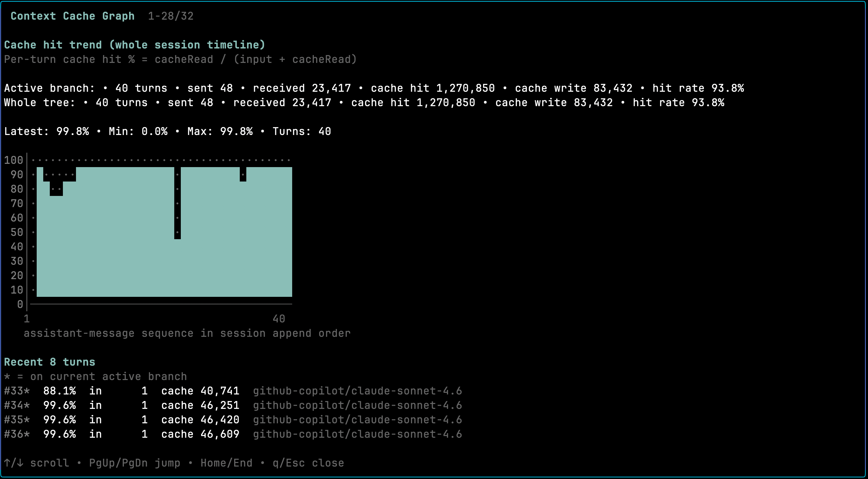Click model name on row #36

click(357, 434)
